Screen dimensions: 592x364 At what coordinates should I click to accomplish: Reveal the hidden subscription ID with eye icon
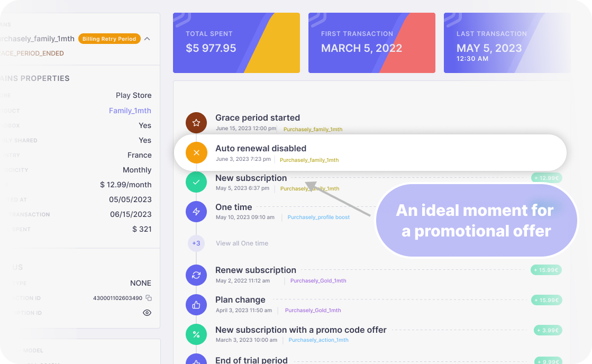(147, 312)
